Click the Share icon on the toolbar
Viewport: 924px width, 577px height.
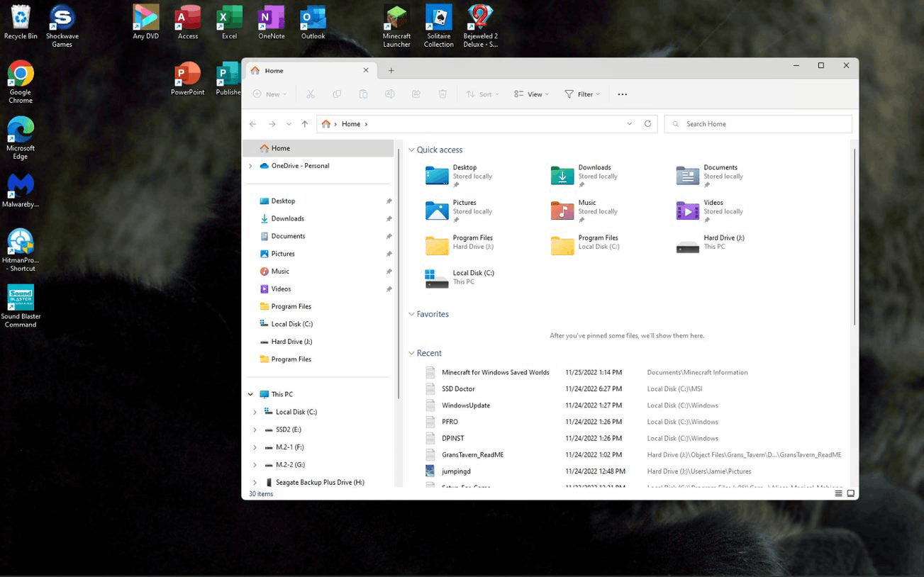pyautogui.click(x=416, y=94)
